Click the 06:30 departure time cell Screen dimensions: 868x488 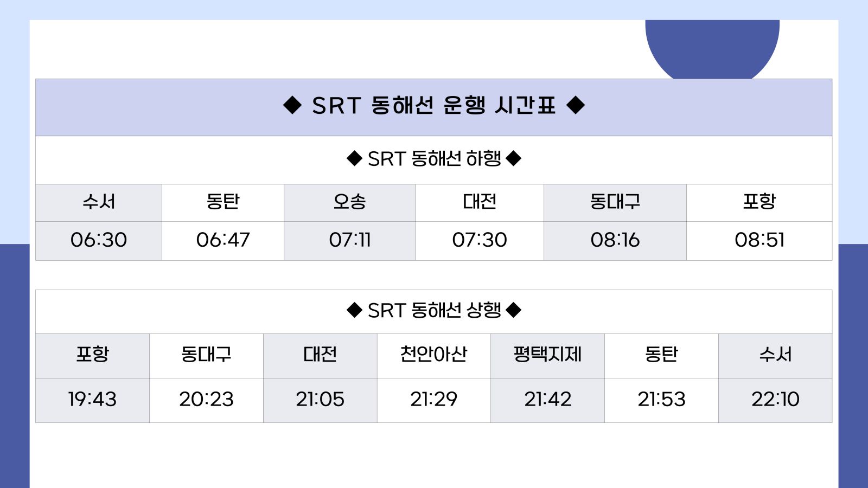[x=99, y=240]
